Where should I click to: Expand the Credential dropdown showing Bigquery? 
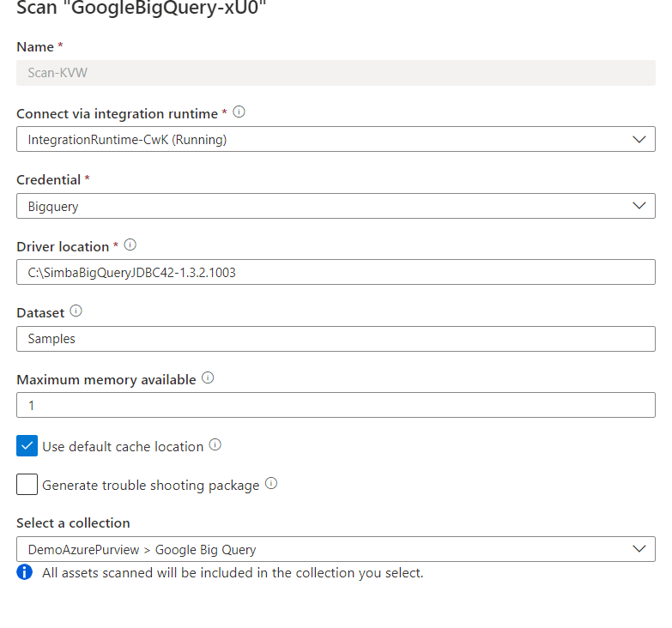(x=336, y=206)
